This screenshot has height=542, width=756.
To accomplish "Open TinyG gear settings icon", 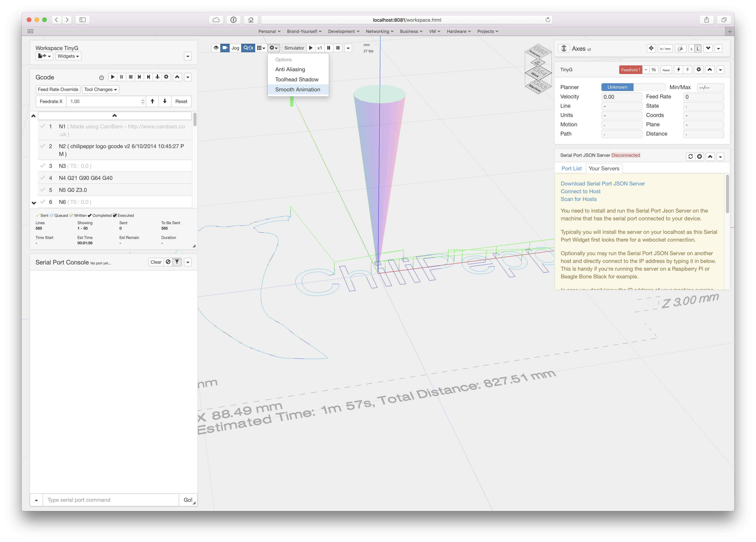I will [699, 69].
